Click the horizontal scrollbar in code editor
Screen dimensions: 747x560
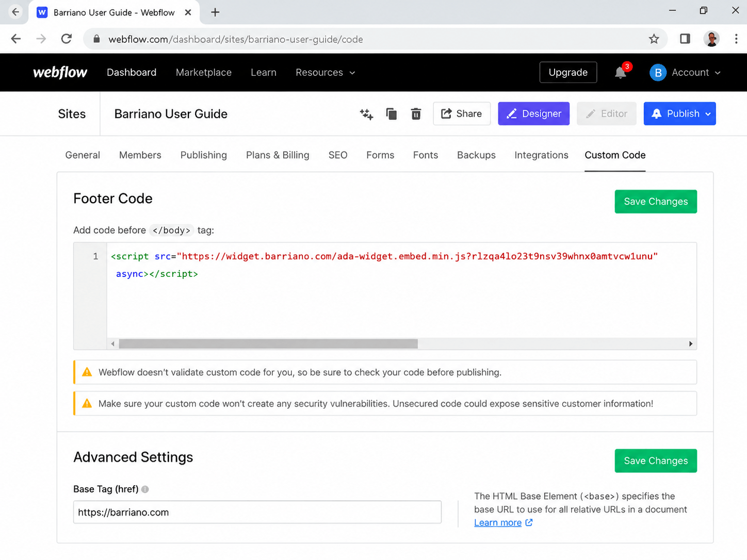click(268, 344)
